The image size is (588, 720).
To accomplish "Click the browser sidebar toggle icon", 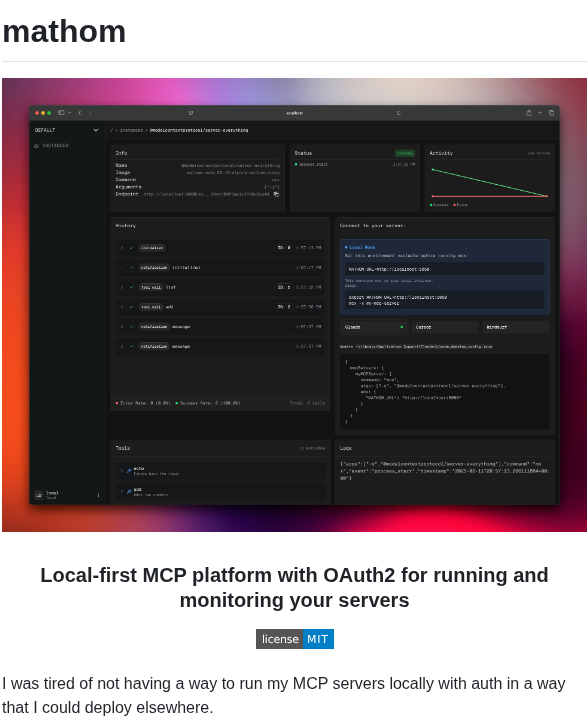I will (61, 113).
